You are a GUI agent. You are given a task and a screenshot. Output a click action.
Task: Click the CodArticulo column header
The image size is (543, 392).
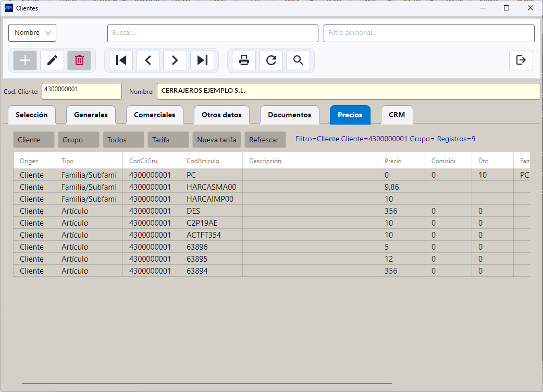pos(211,161)
